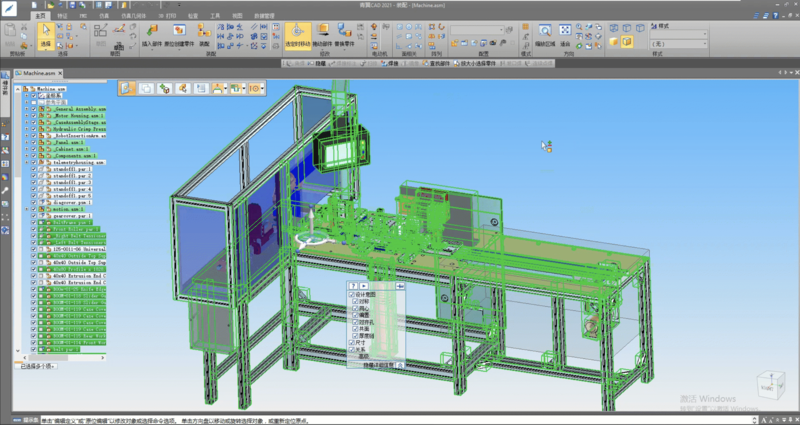Image resolution: width=800 pixels, height=425 pixels.
Task: Switch to the 检查 ribbon tab
Action: click(x=193, y=16)
